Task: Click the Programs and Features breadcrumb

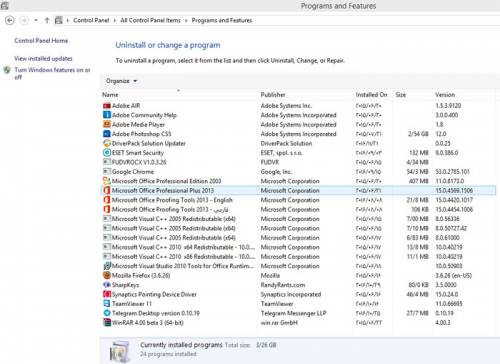Action: [x=222, y=20]
